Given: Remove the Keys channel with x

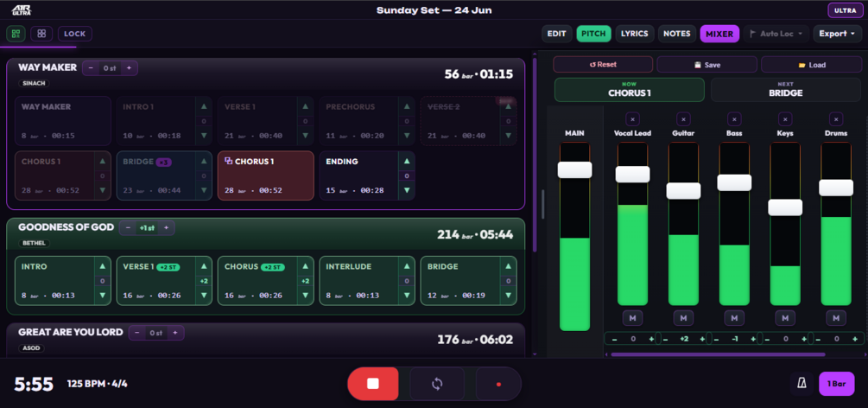Looking at the screenshot, I should (785, 118).
